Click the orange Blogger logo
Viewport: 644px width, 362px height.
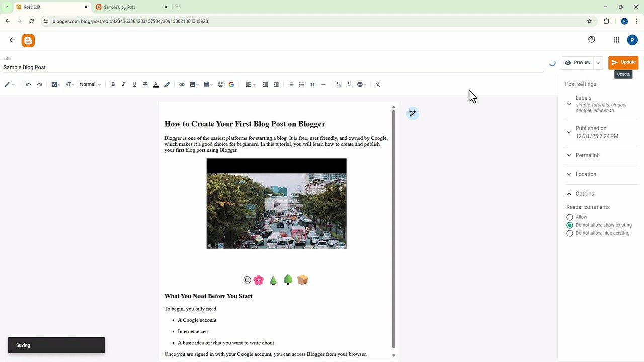point(28,41)
